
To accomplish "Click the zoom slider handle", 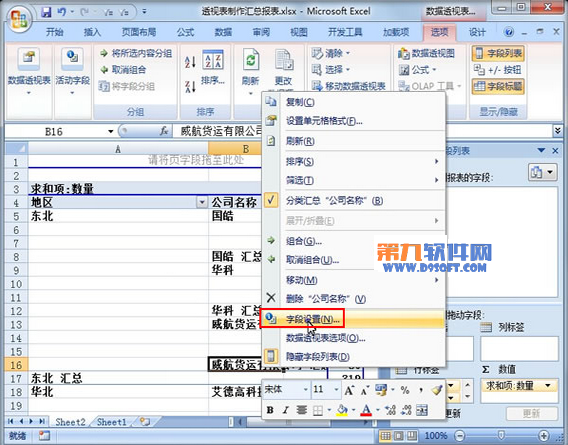I will click(501, 435).
